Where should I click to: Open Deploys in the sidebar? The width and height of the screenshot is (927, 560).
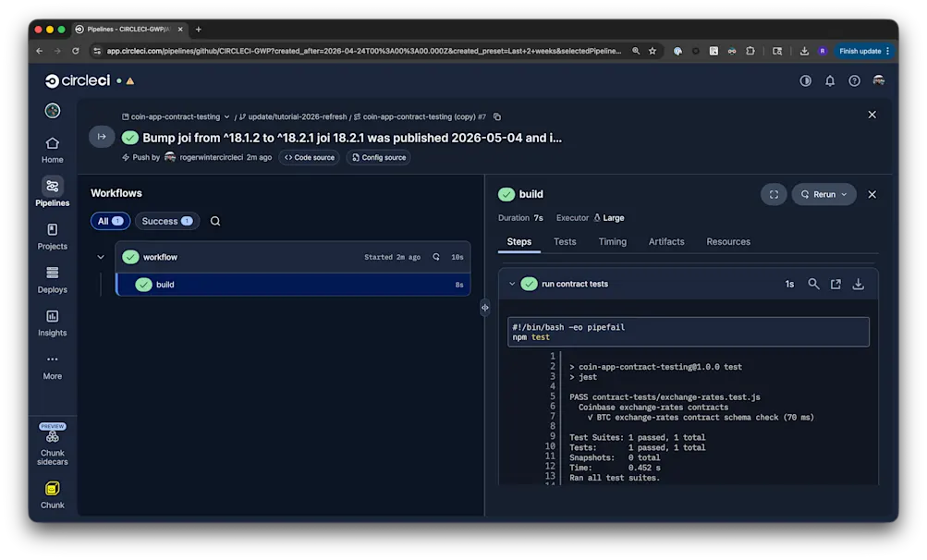coord(52,280)
